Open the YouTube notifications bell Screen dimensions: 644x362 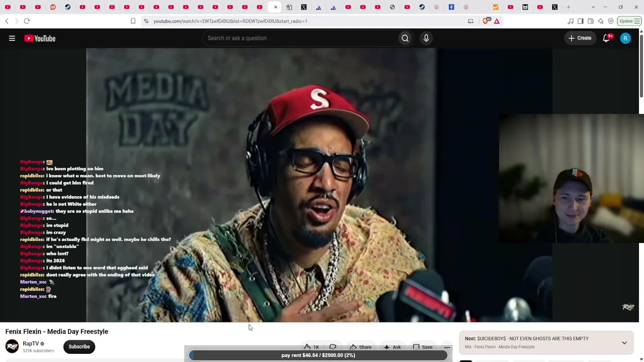tap(606, 38)
